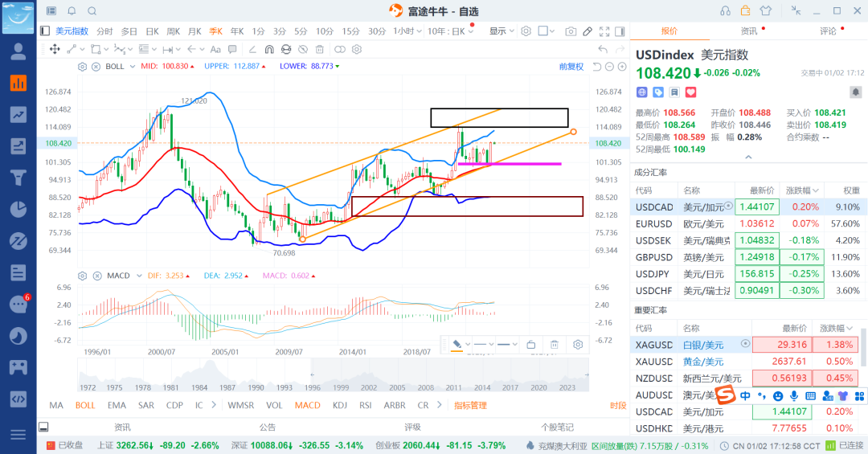Open messages chat bubble with 6 badge
868x454 pixels.
[x=19, y=304]
